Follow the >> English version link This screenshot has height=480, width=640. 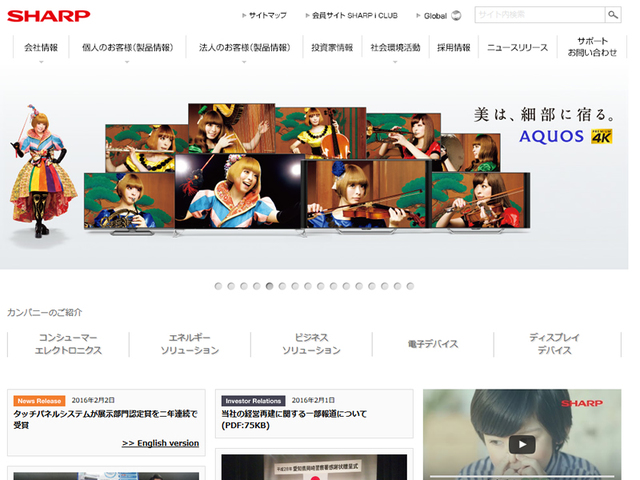coord(160,443)
